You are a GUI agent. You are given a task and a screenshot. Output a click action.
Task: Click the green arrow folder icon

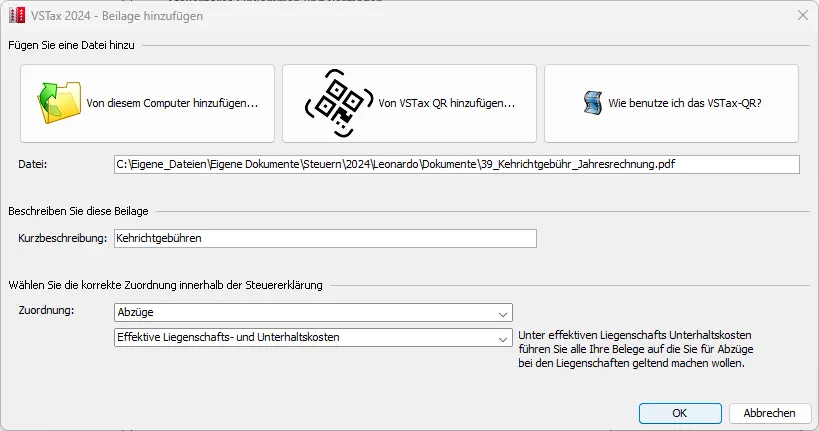[x=59, y=102]
